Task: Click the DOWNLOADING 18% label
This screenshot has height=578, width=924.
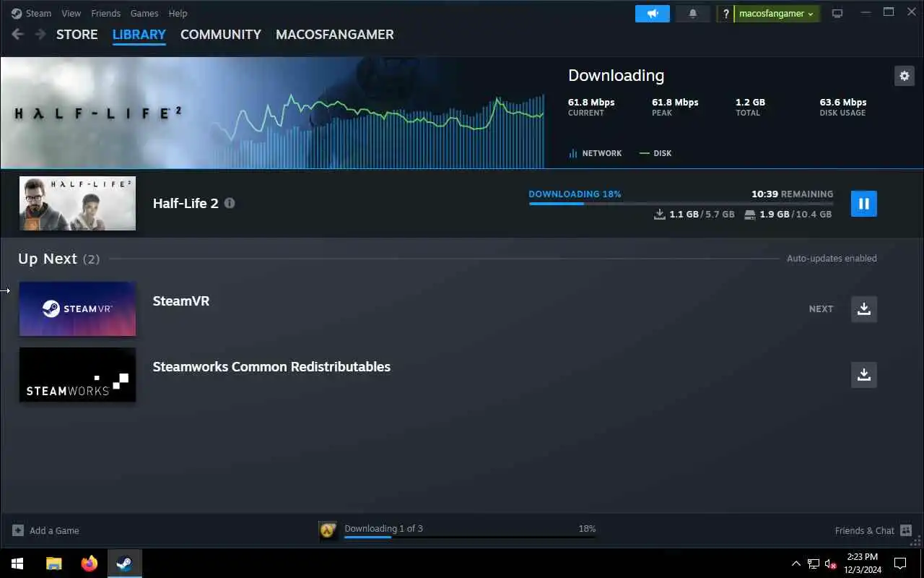Action: (575, 194)
